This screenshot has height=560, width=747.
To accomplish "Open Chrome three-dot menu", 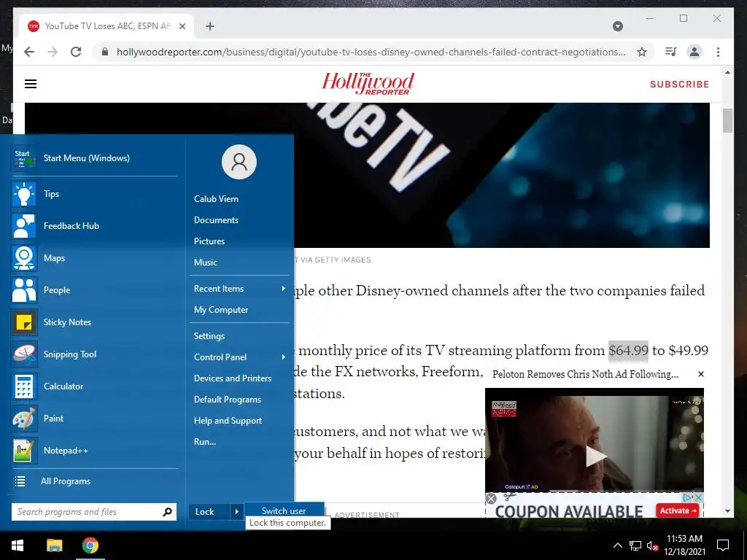I will (718, 52).
